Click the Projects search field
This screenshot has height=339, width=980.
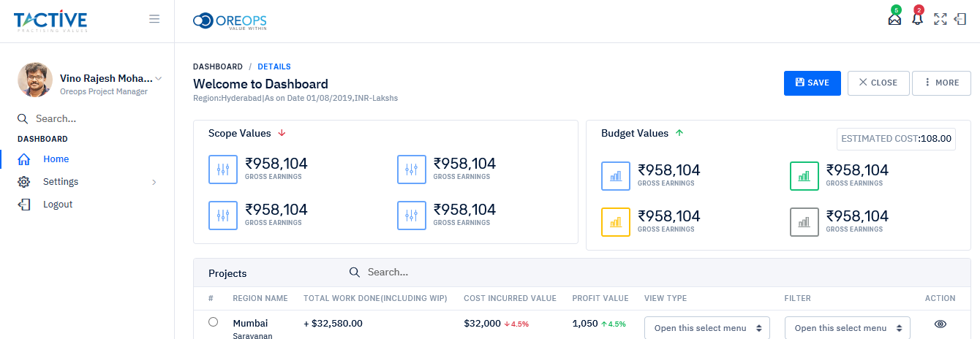click(439, 273)
